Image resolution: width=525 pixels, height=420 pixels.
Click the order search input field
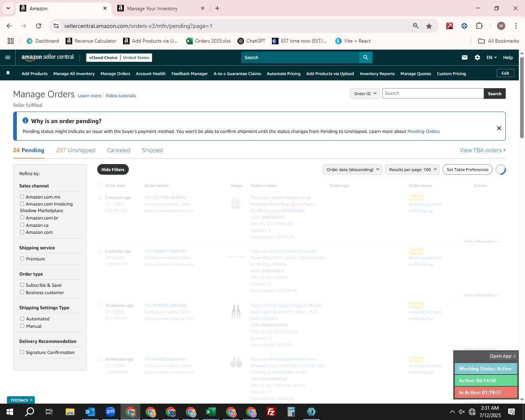point(433,94)
